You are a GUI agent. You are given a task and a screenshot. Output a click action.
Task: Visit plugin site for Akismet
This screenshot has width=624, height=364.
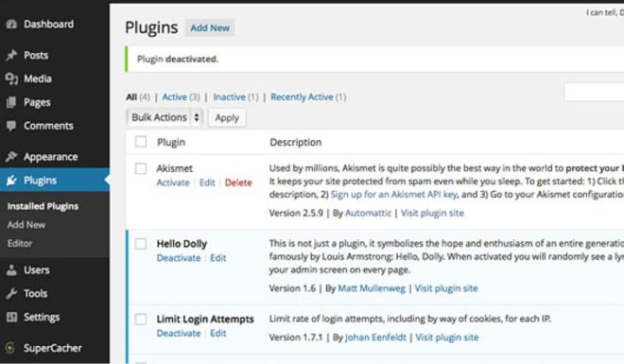(432, 213)
